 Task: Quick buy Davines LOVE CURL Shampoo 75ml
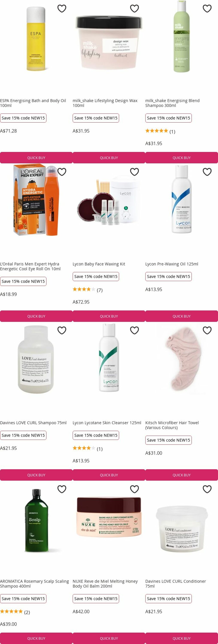pyautogui.click(x=36, y=475)
